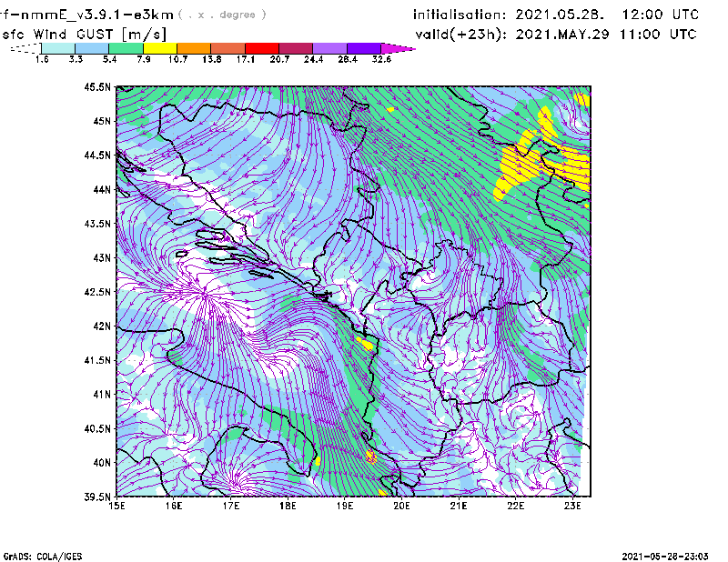Click the 44N latitude label
This screenshot has width=728, height=562.
pyautogui.click(x=102, y=189)
